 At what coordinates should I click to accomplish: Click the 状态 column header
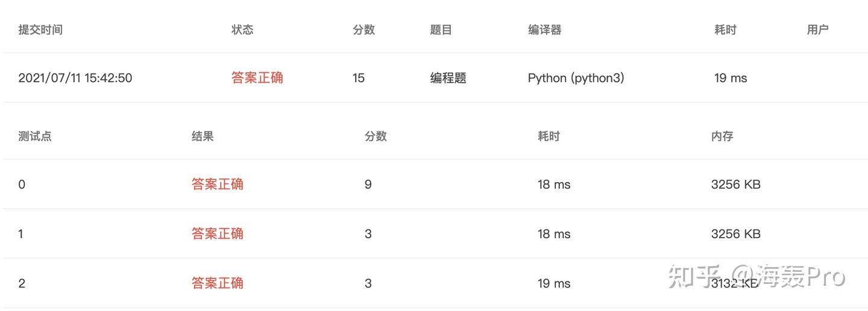point(242,30)
